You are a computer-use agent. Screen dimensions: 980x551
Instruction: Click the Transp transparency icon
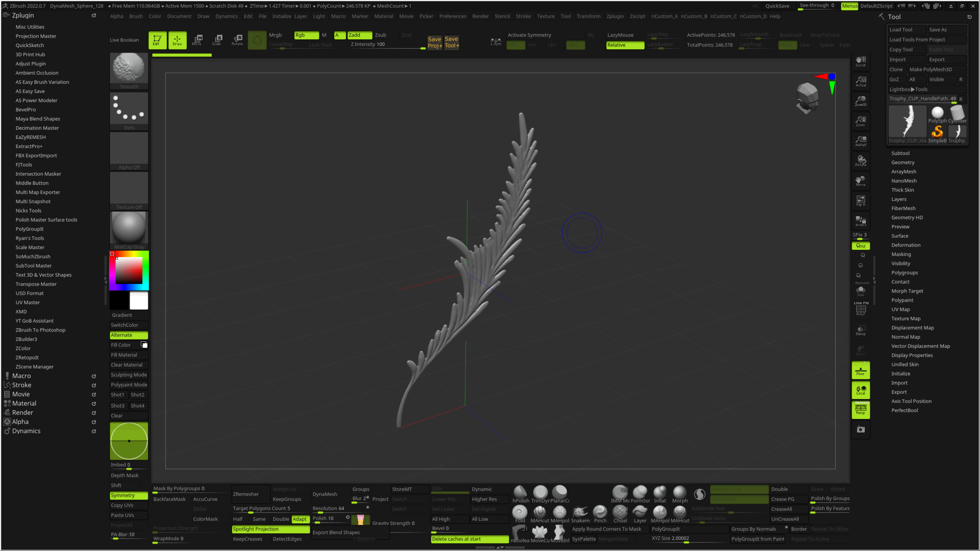tap(861, 330)
